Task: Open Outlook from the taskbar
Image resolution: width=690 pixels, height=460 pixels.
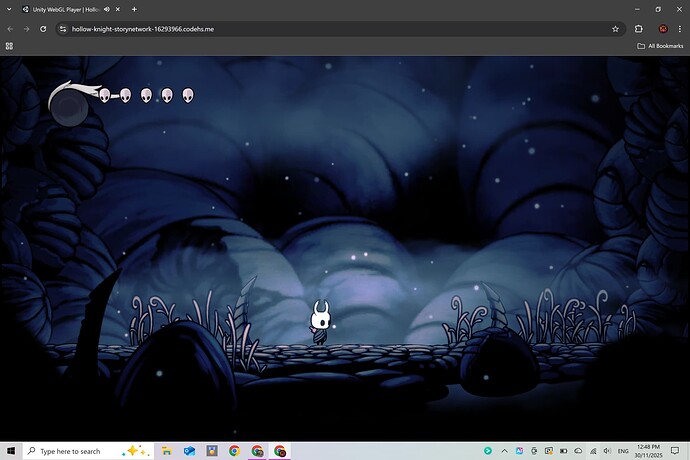Action: 189,451
